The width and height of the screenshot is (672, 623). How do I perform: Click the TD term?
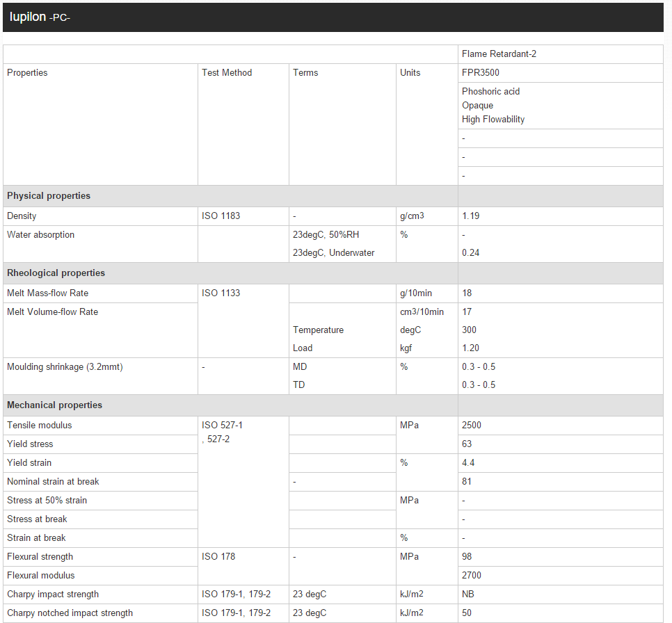[298, 385]
